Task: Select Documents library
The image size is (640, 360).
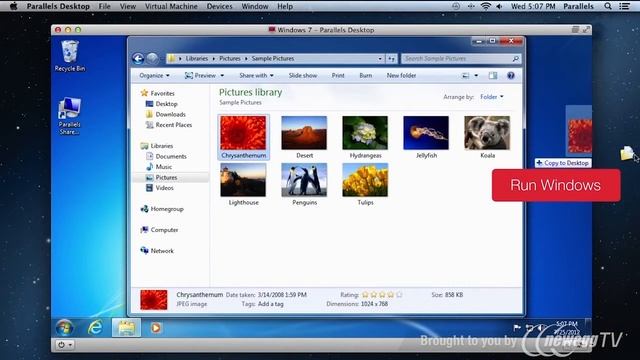Action: point(171,156)
